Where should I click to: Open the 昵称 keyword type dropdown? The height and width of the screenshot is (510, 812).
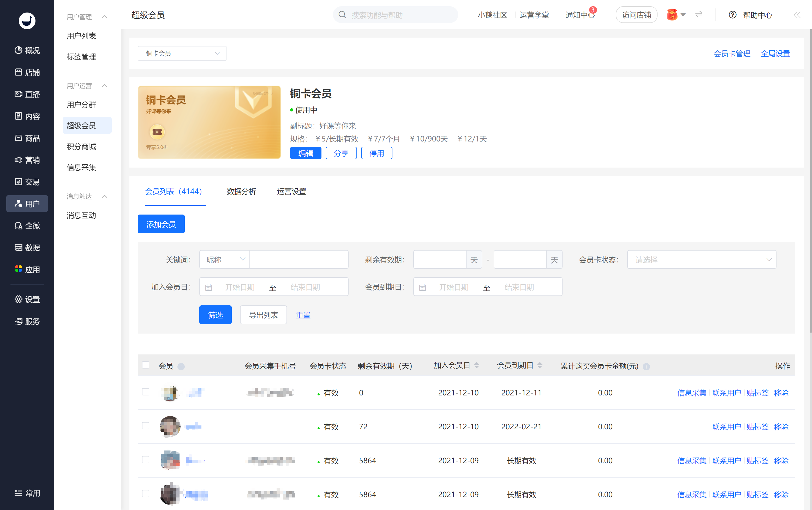click(225, 260)
